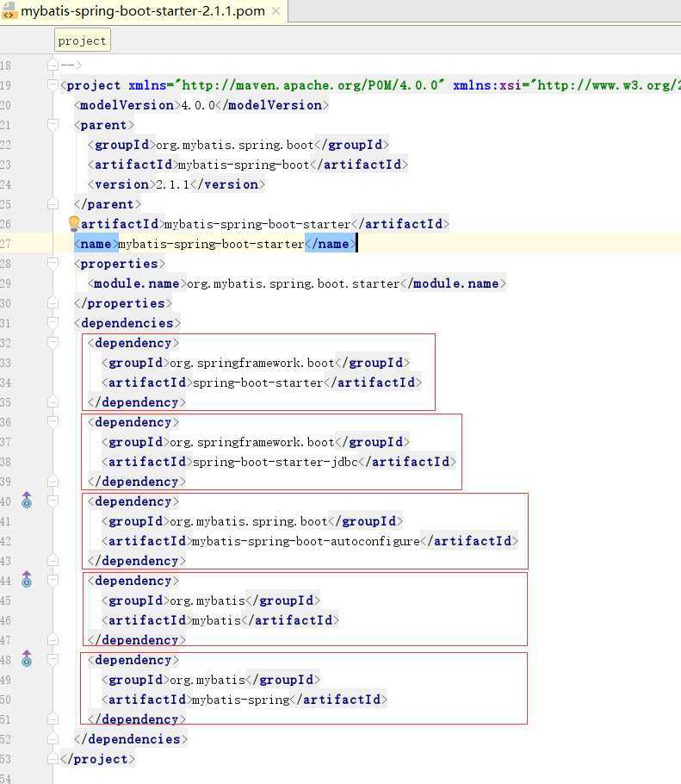Click gutter marker icon on line 48
Viewport: 681px width, 784px height.
[x=27, y=659]
